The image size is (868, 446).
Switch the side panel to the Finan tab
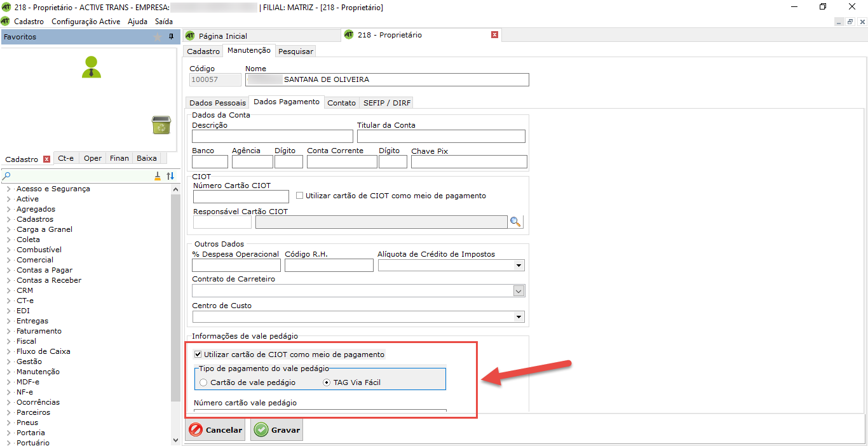(119, 158)
